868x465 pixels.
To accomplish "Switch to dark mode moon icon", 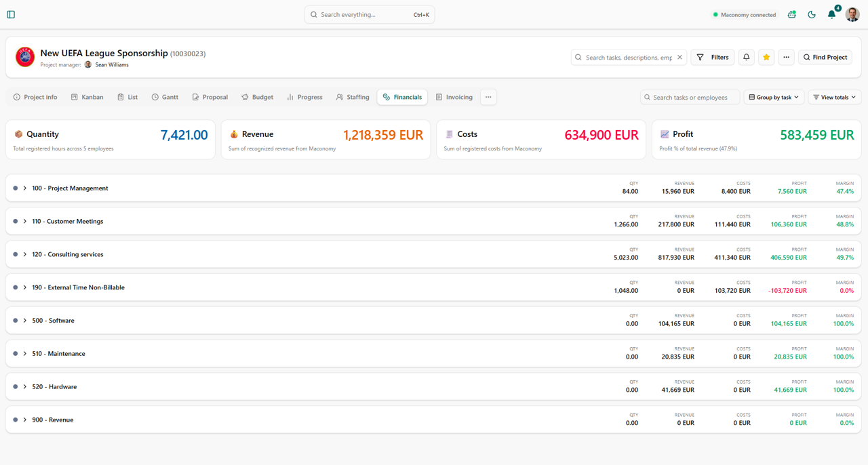I will click(812, 14).
